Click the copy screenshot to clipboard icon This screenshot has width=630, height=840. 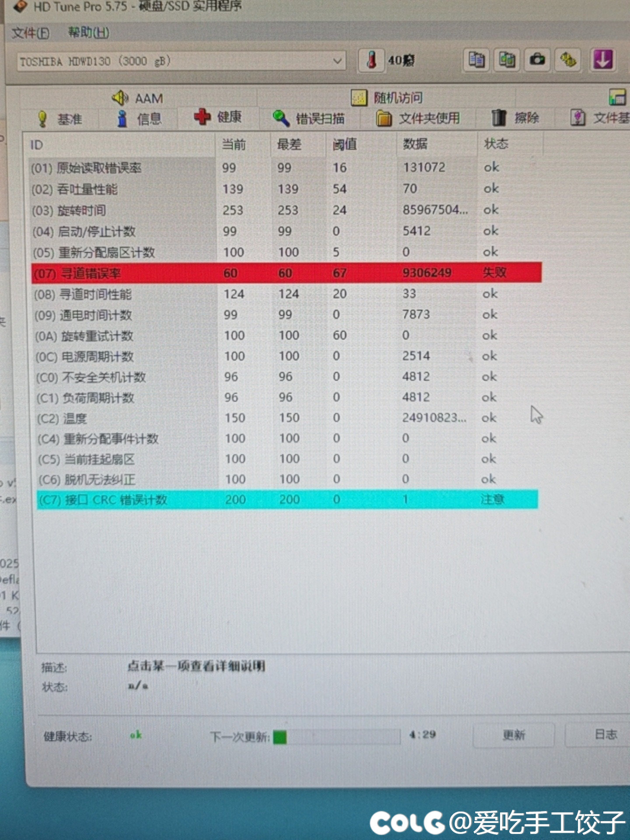coord(507,59)
